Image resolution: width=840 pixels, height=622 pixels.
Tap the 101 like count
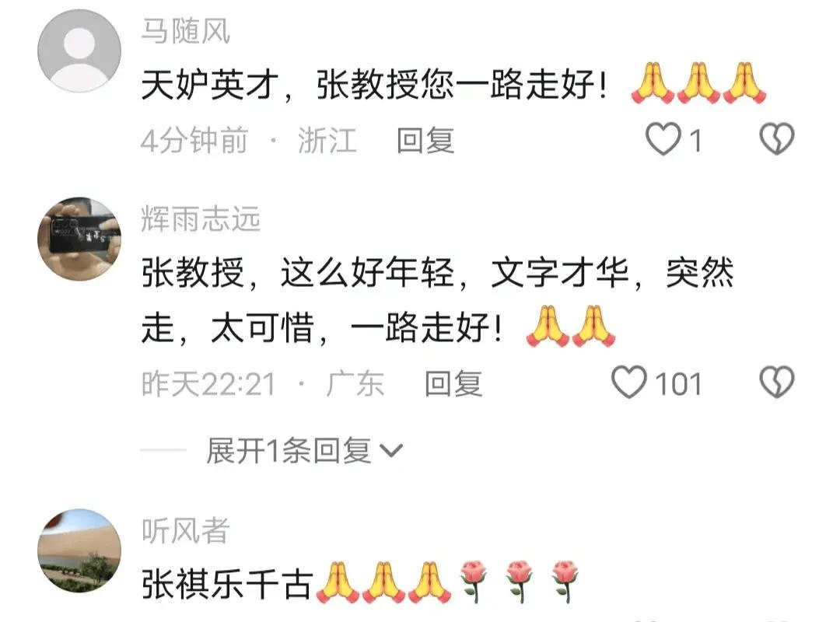(678, 383)
